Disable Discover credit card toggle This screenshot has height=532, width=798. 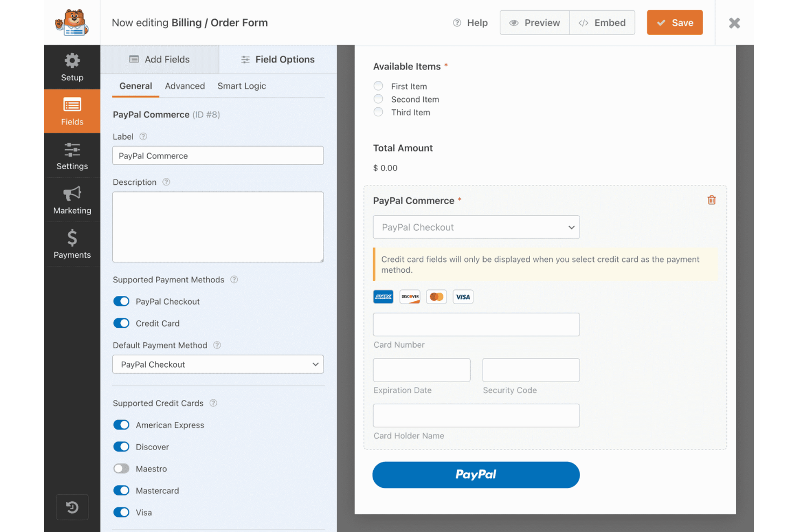click(x=121, y=447)
